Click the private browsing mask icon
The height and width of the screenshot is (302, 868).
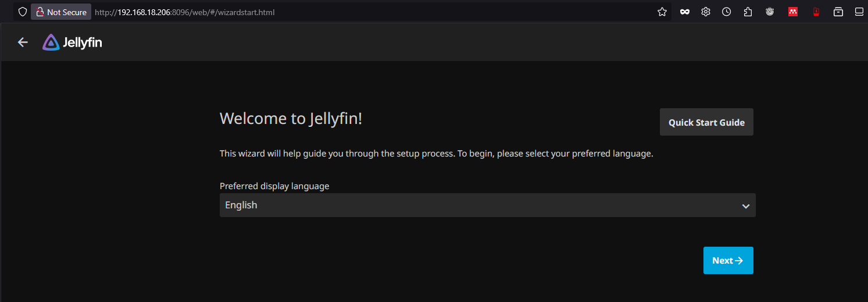685,12
